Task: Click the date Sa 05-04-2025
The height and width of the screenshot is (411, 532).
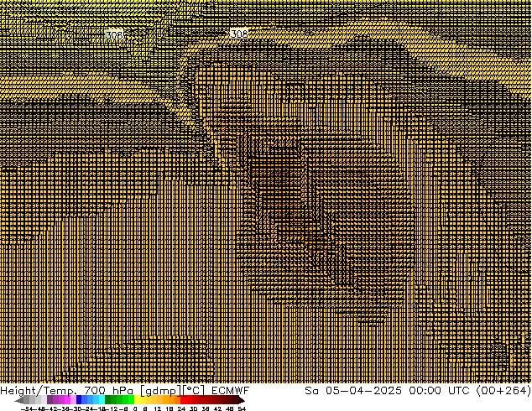Action: point(353,391)
